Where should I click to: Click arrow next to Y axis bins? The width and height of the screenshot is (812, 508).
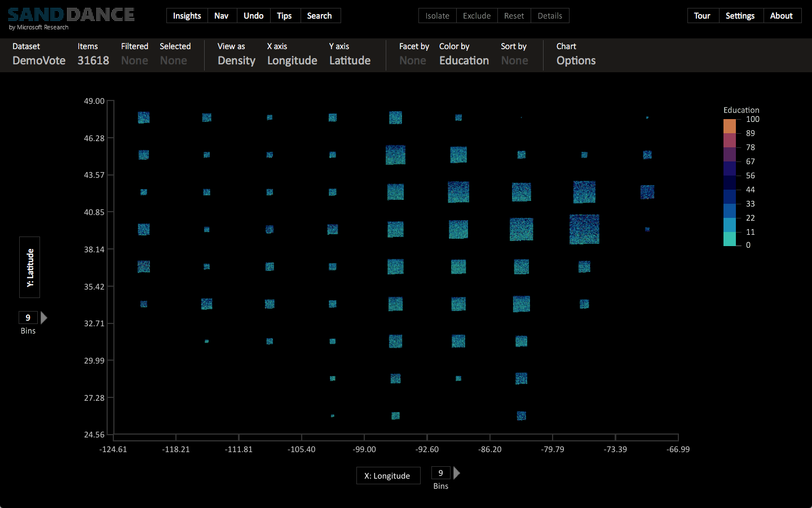click(44, 318)
